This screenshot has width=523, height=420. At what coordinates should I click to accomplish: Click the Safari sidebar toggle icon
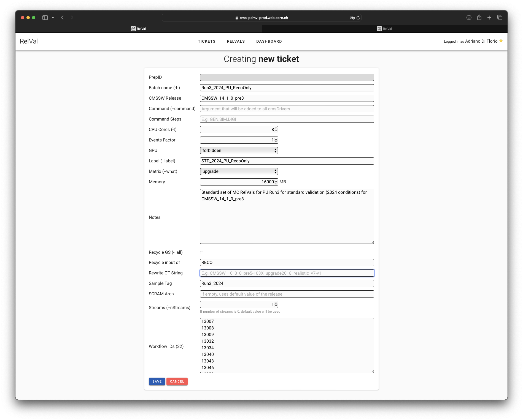pyautogui.click(x=45, y=18)
